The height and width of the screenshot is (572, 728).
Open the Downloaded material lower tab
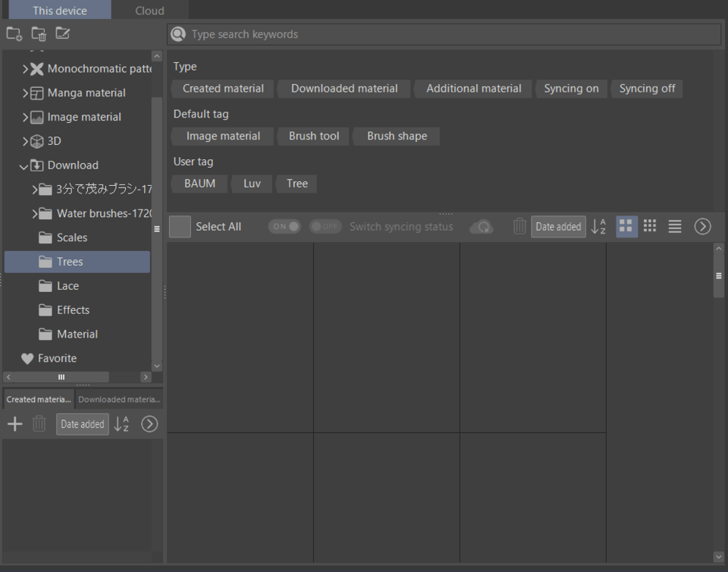click(x=119, y=399)
